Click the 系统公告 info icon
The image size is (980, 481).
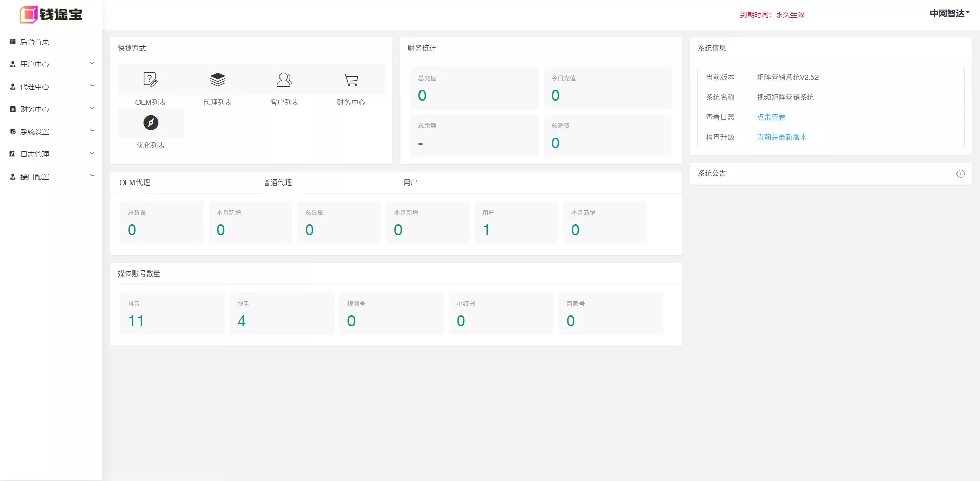[x=960, y=174]
